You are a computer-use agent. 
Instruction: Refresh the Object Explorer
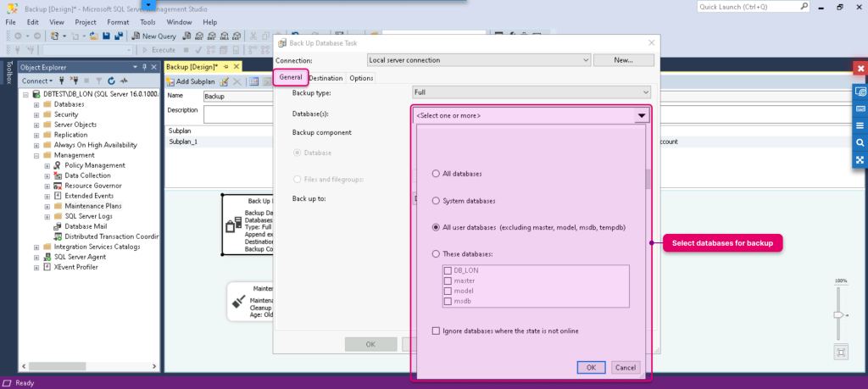(x=111, y=81)
